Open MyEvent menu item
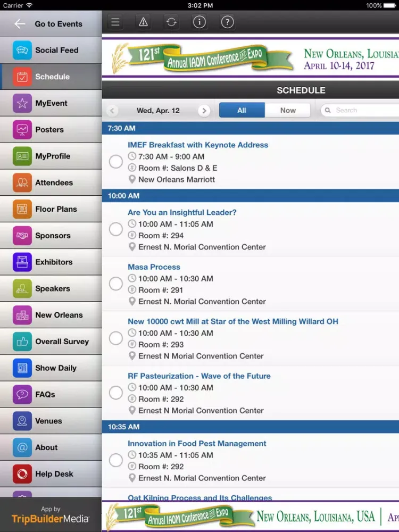399x532 pixels. [51, 103]
